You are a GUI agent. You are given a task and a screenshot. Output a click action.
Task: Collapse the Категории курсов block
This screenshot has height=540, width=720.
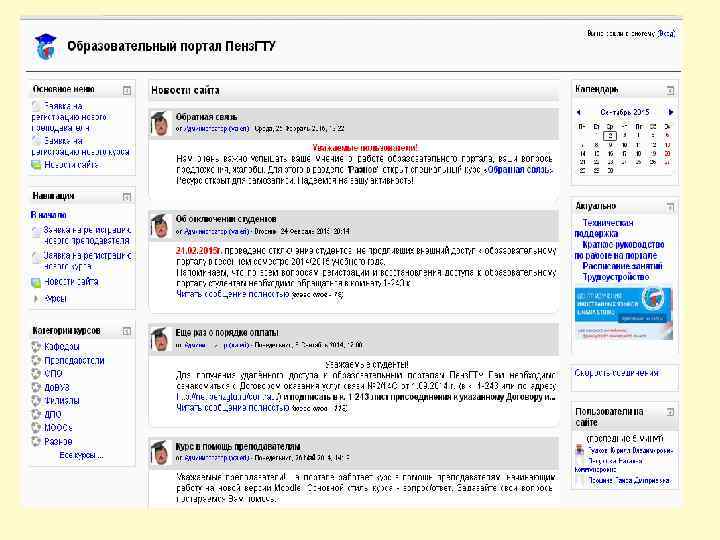[x=127, y=331]
